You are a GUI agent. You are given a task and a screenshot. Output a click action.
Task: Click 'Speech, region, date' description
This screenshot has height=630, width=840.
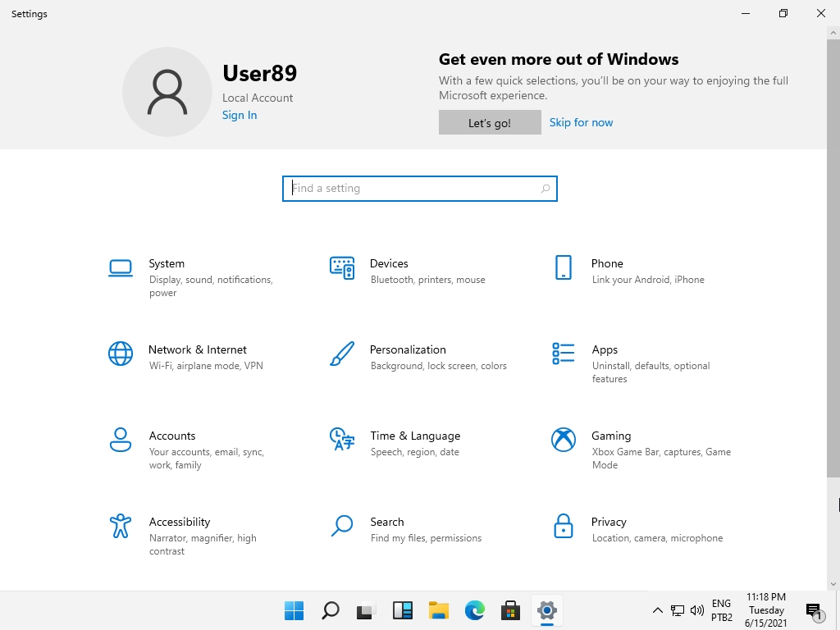414,452
